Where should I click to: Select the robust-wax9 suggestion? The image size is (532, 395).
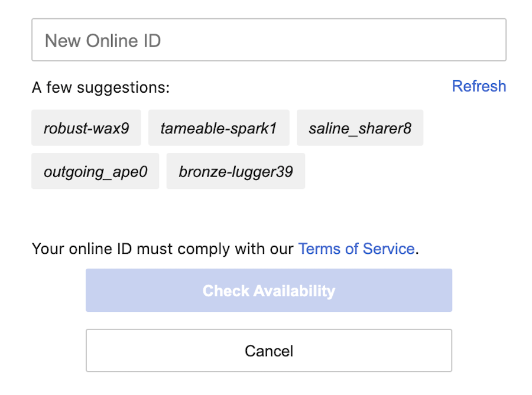pos(86,128)
